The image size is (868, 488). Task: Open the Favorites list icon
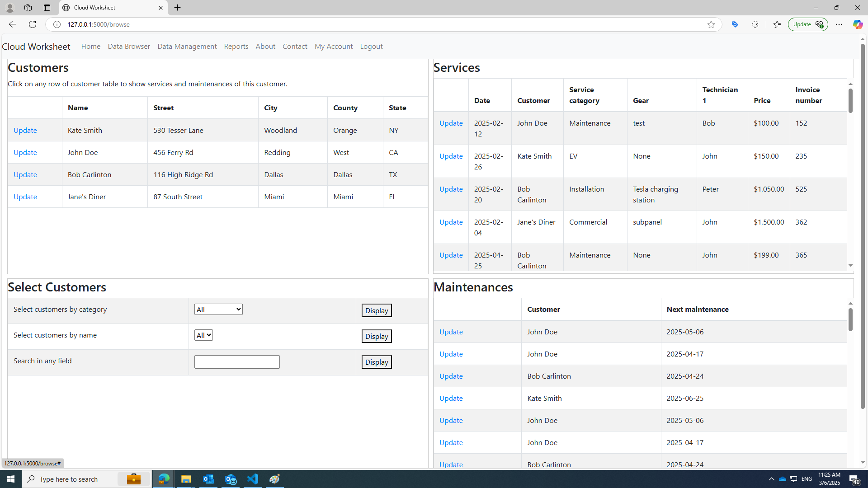pyautogui.click(x=777, y=24)
